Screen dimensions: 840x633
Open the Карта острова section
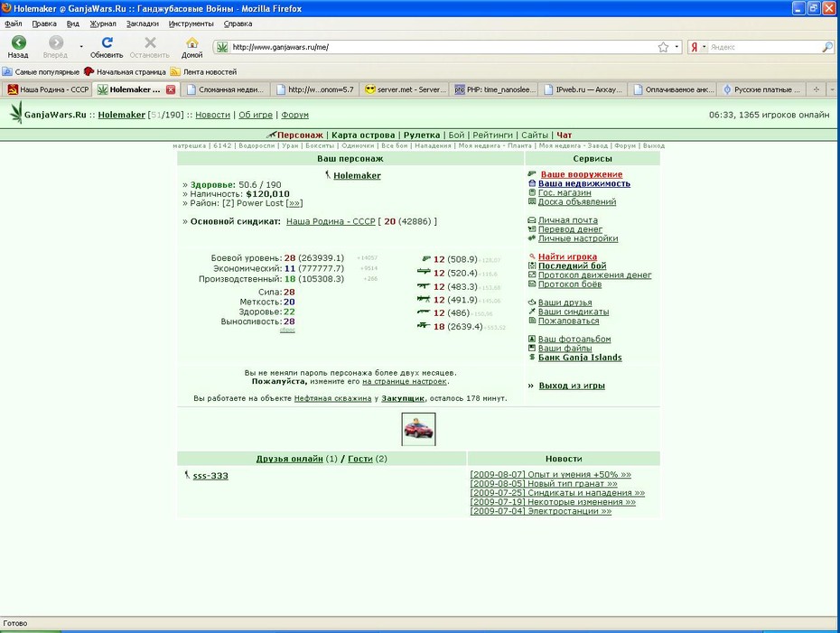pos(363,135)
